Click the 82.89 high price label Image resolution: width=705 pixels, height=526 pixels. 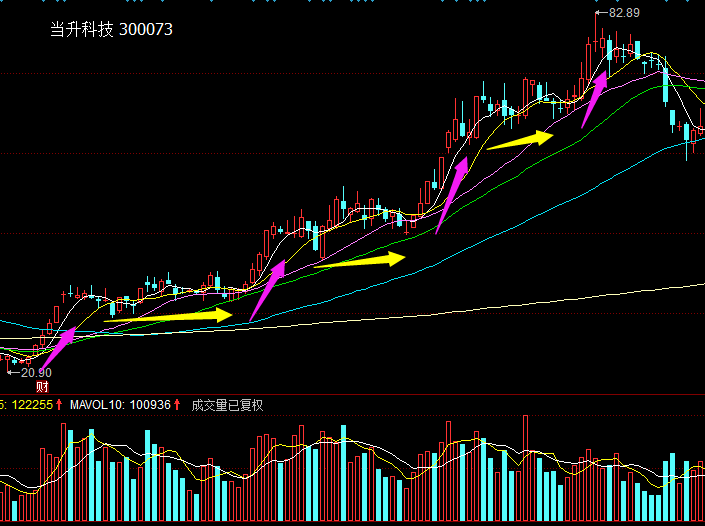622,12
